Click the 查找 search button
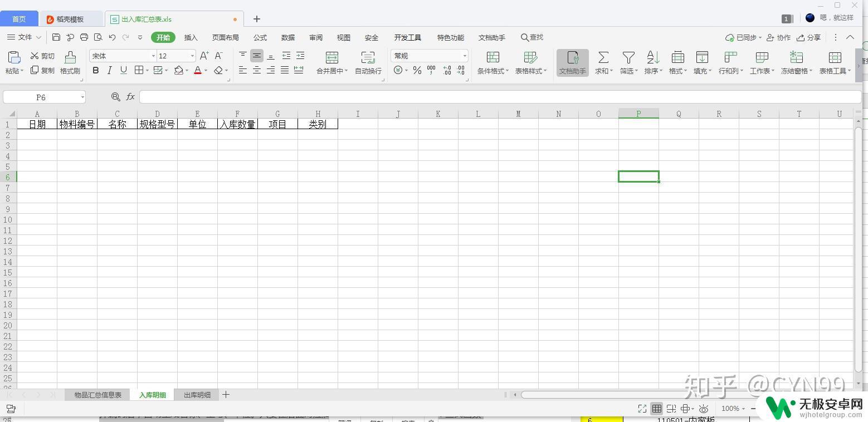868x422 pixels. 532,37
